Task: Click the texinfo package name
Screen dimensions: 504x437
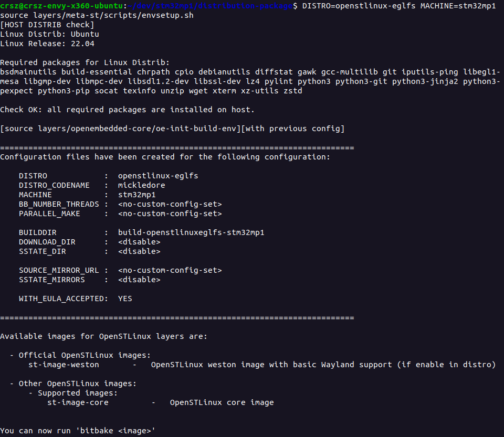Action: click(139, 91)
